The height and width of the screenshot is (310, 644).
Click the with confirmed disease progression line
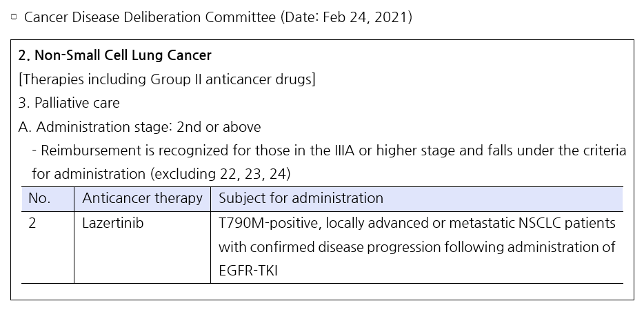(x=417, y=247)
